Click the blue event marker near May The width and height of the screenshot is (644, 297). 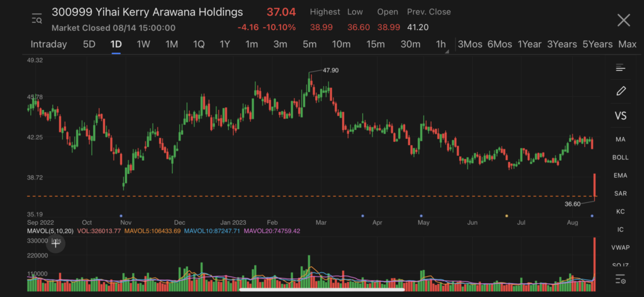click(x=421, y=216)
